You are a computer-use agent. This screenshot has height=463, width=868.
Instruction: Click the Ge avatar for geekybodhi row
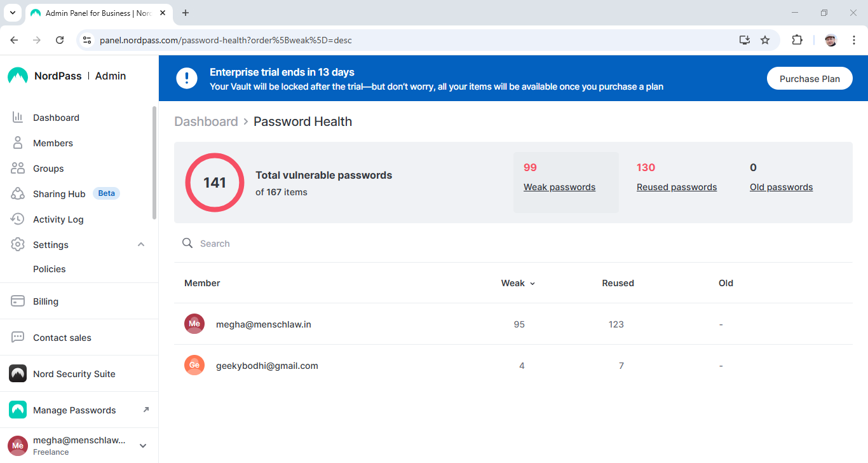pos(194,365)
